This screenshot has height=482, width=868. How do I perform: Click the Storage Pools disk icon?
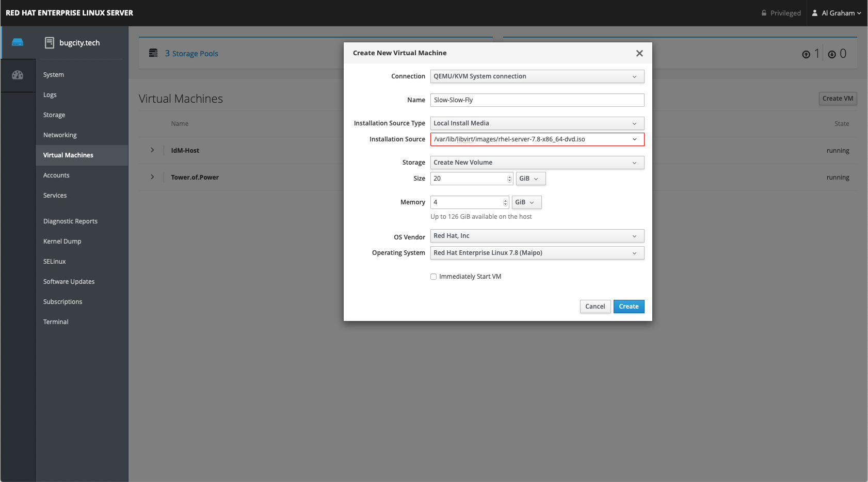153,53
